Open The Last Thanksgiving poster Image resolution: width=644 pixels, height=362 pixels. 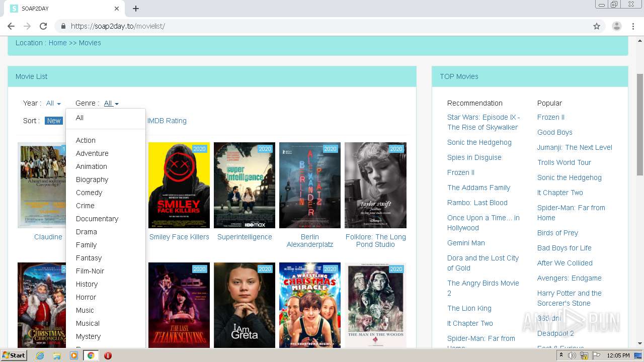click(179, 305)
